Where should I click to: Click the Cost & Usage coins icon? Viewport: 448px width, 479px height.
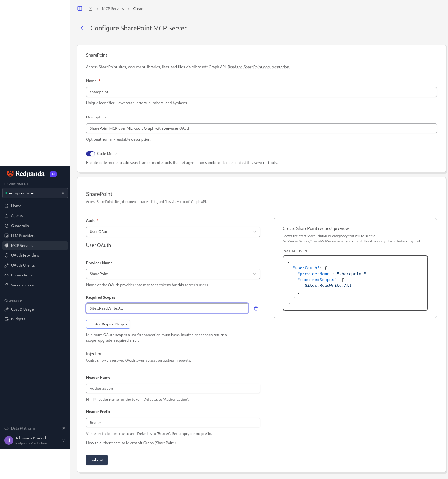pyautogui.click(x=7, y=309)
